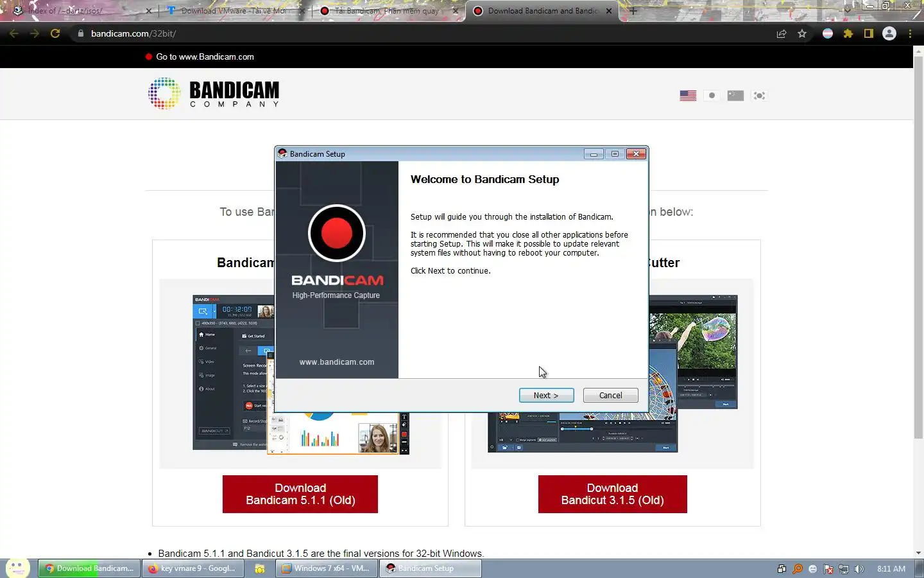This screenshot has width=924, height=578.
Task: Select the Chinese flag language icon
Action: pos(735,96)
